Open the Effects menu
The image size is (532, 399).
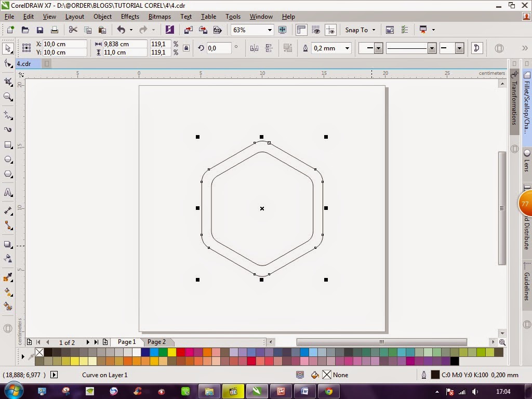130,17
